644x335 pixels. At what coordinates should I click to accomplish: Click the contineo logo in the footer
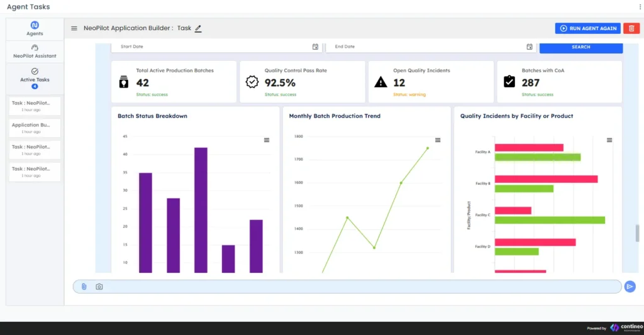tap(626, 327)
